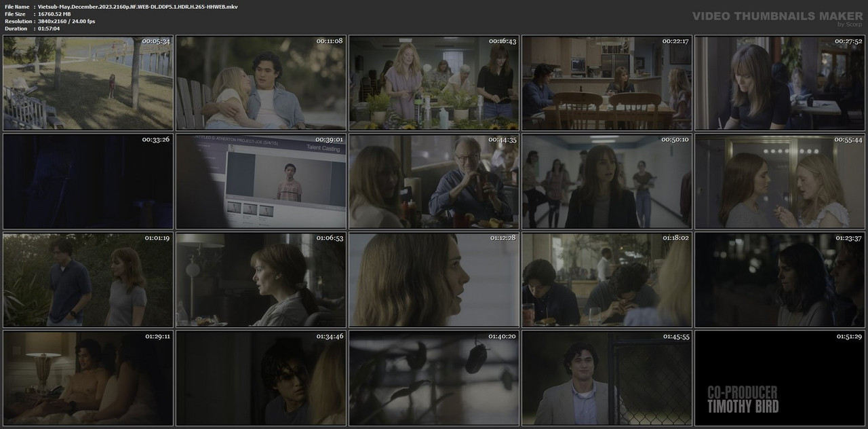Select the dark thumbnail at 00:33:26

88,181
